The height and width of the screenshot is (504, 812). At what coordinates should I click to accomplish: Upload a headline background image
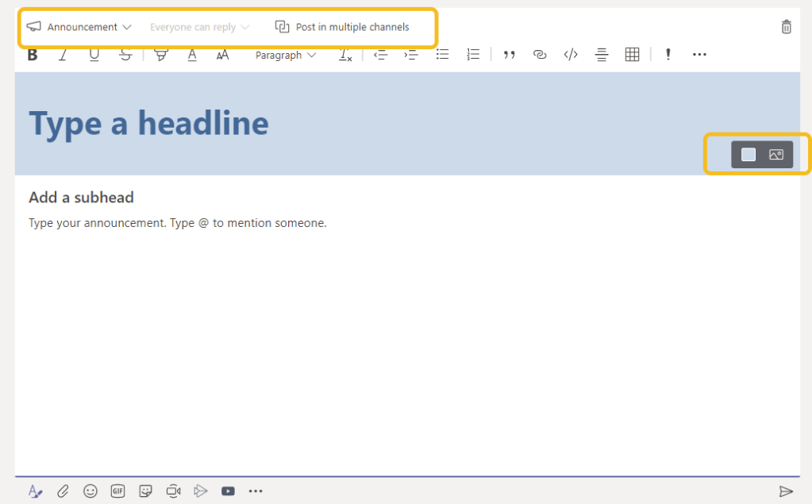tap(776, 155)
